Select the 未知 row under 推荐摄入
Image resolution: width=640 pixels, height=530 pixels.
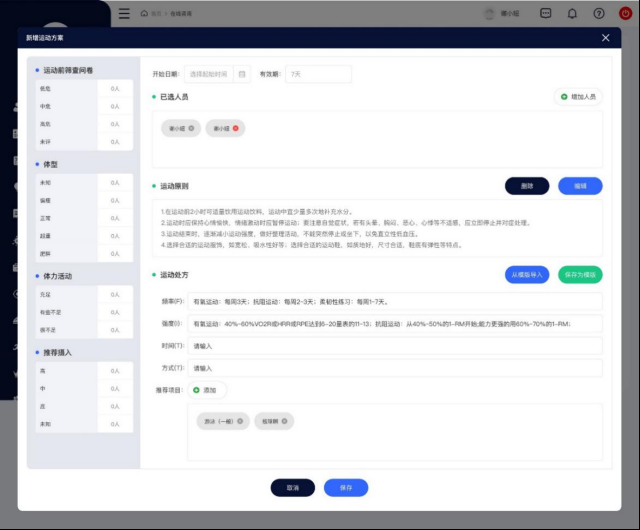coord(84,424)
